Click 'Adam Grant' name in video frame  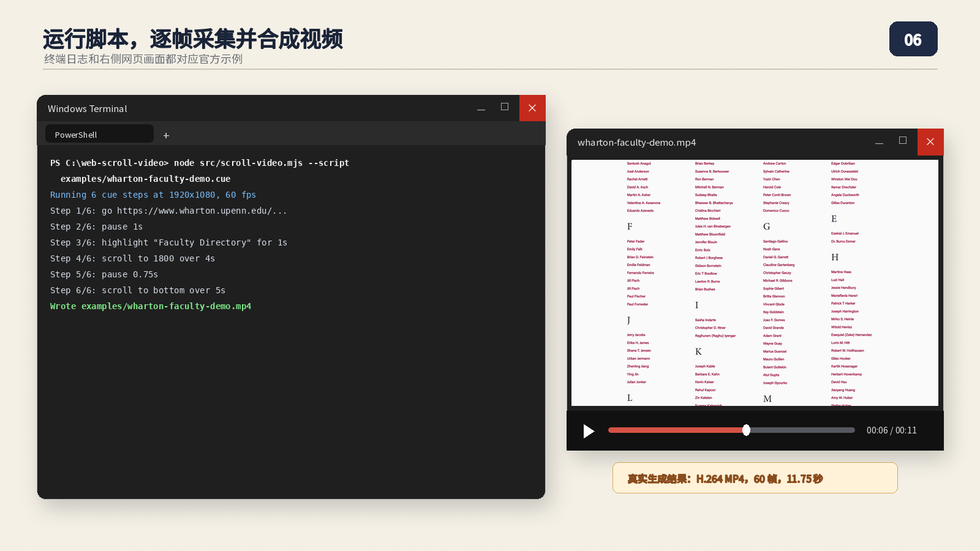point(772,335)
